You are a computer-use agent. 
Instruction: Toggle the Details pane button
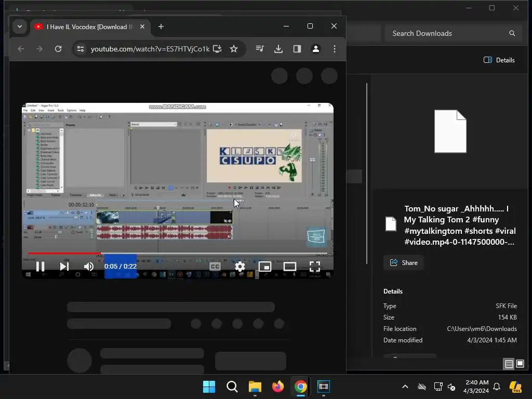(x=499, y=60)
